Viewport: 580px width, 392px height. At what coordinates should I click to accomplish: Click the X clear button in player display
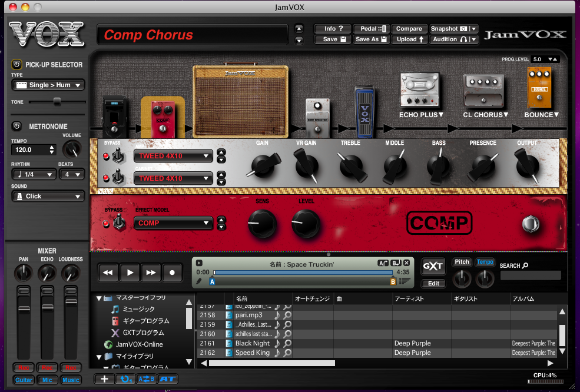pyautogui.click(x=406, y=263)
